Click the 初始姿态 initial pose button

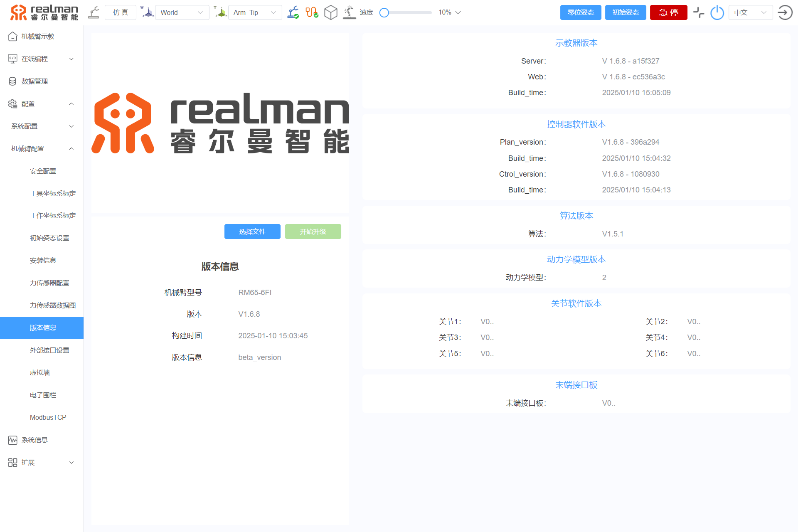[626, 12]
